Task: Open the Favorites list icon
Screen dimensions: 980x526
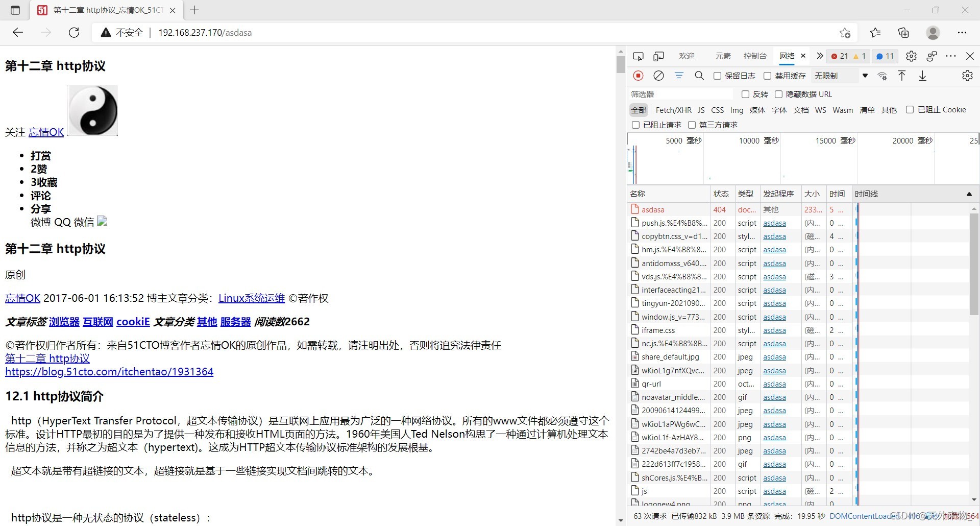Action: pyautogui.click(x=875, y=33)
